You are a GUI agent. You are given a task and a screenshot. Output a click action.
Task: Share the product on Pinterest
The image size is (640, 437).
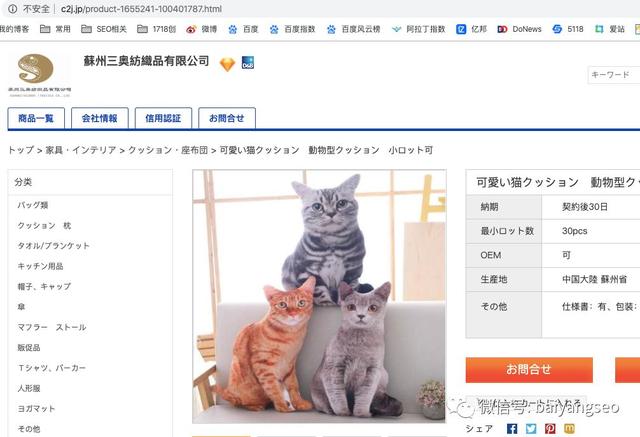(x=550, y=428)
